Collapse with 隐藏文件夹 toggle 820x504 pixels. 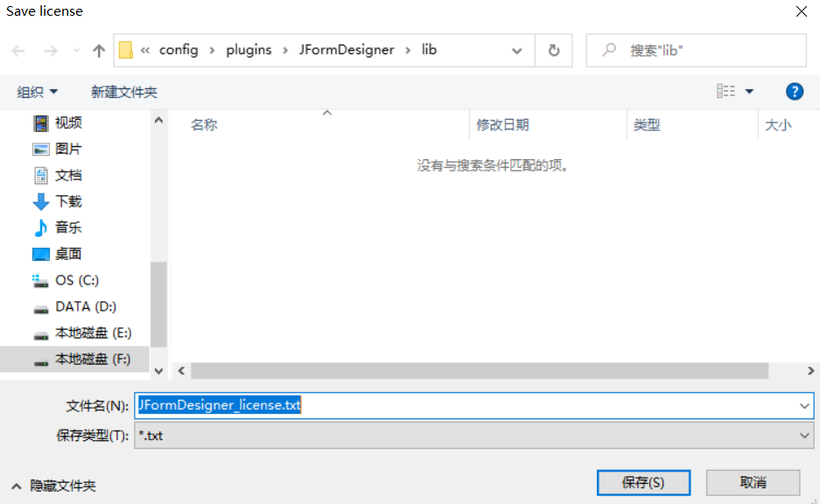point(54,486)
